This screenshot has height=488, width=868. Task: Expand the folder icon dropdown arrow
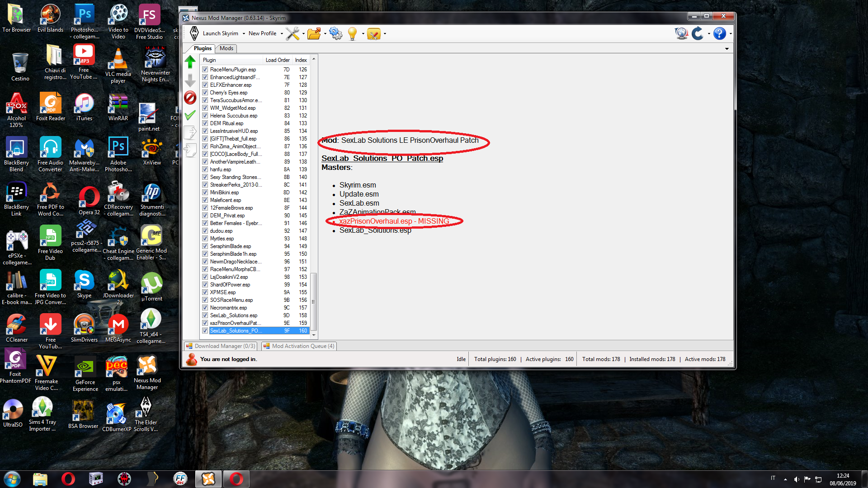coord(325,33)
